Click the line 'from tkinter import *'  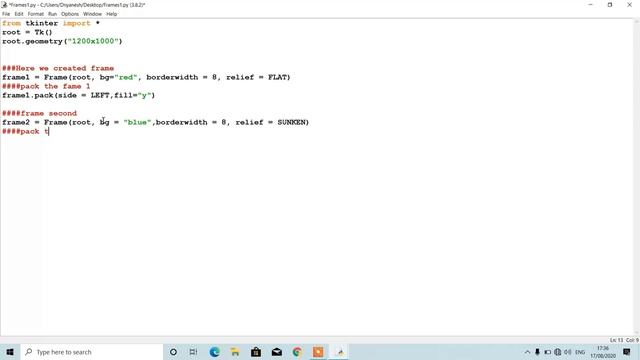pos(51,23)
